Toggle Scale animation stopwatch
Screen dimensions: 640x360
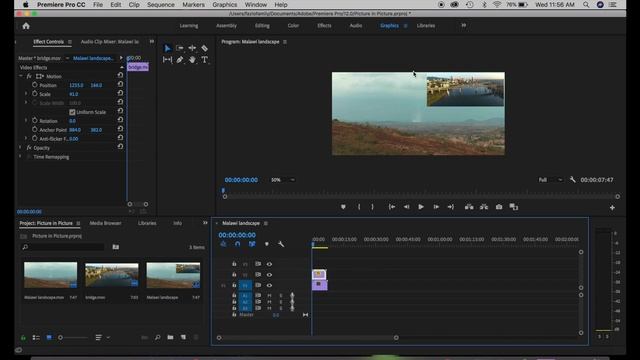35,94
